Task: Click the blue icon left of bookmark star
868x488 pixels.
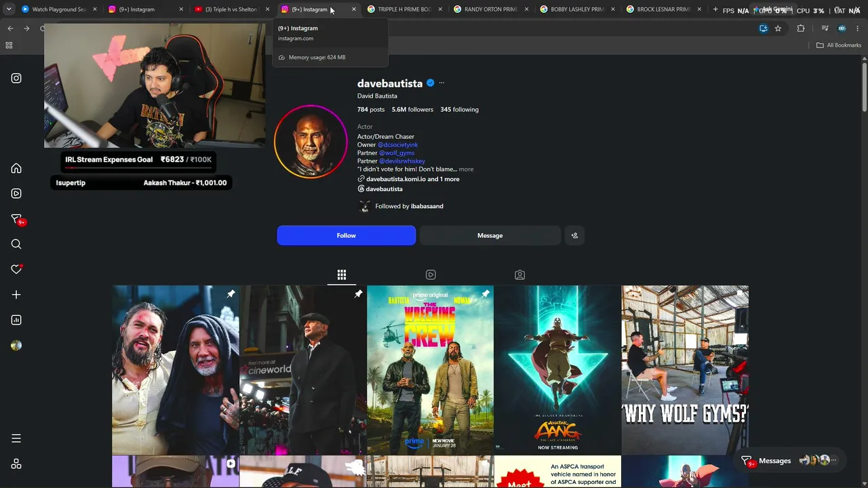Action: click(x=764, y=28)
